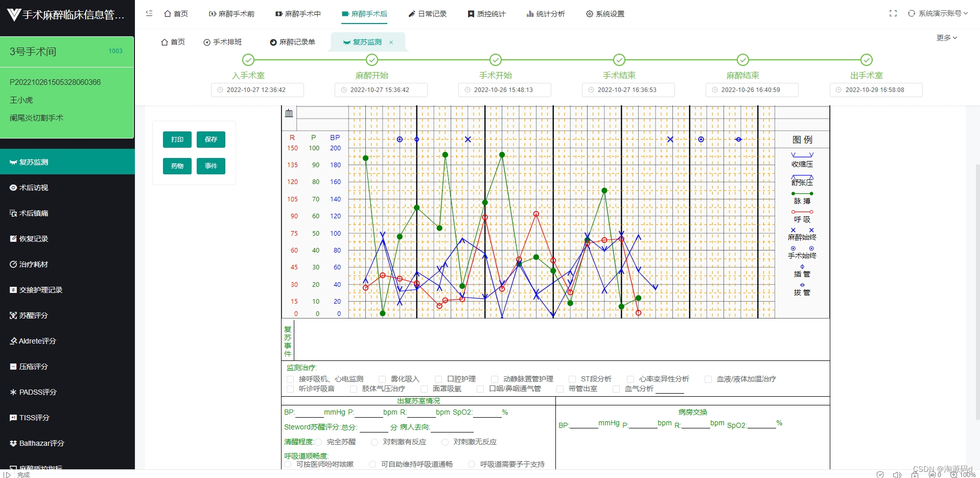Open the 麻醉手术前 menu

tap(231, 14)
